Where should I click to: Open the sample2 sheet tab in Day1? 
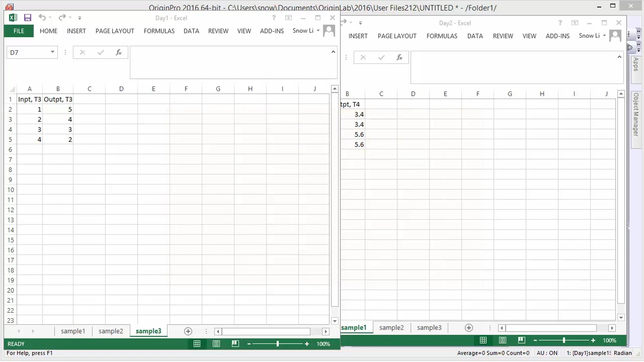point(110,331)
